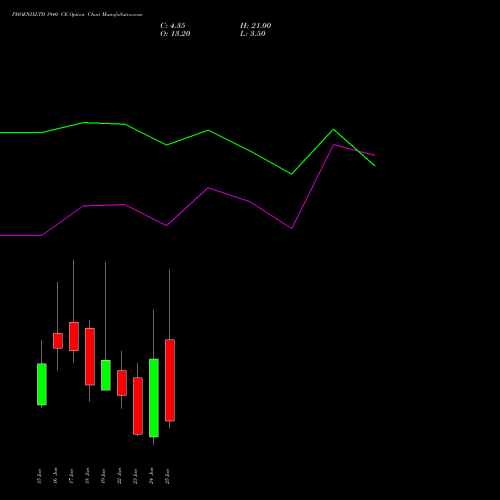Click the x-axis date label for day 19
The width and height of the screenshot is (500, 500).
103,476
